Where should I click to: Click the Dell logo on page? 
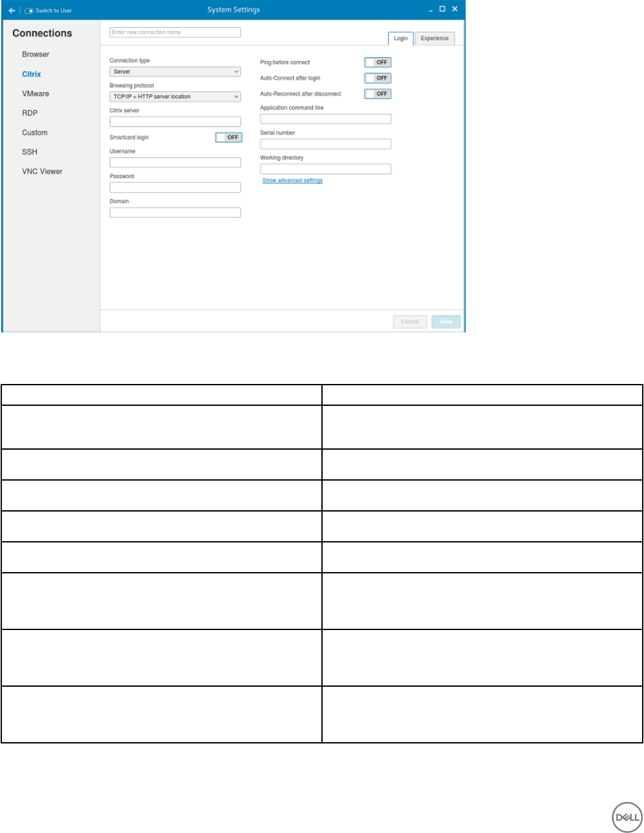[x=627, y=818]
